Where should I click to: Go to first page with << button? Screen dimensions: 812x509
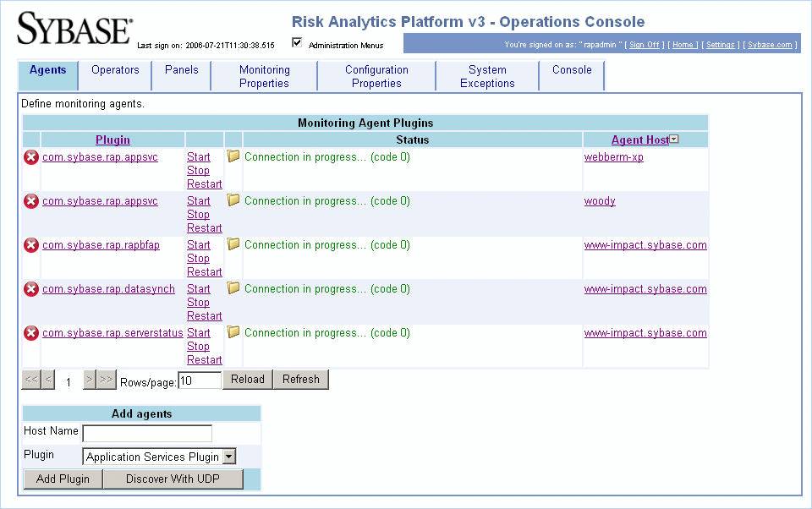point(31,380)
